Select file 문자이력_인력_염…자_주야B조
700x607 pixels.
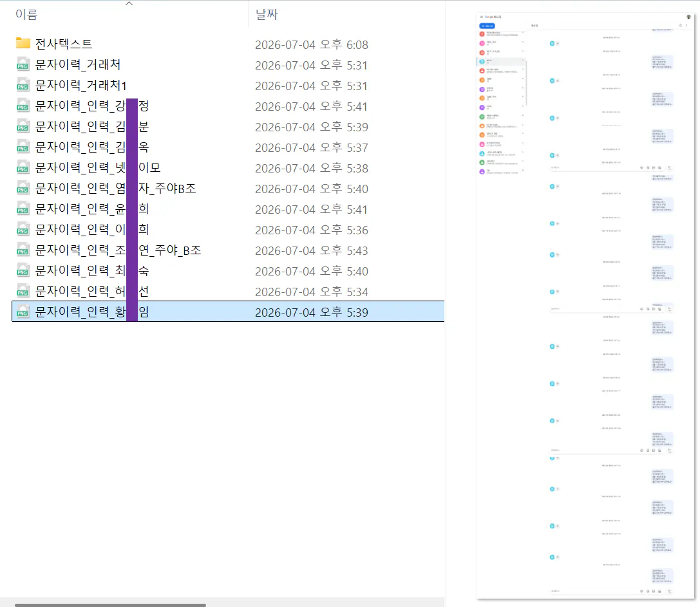116,189
